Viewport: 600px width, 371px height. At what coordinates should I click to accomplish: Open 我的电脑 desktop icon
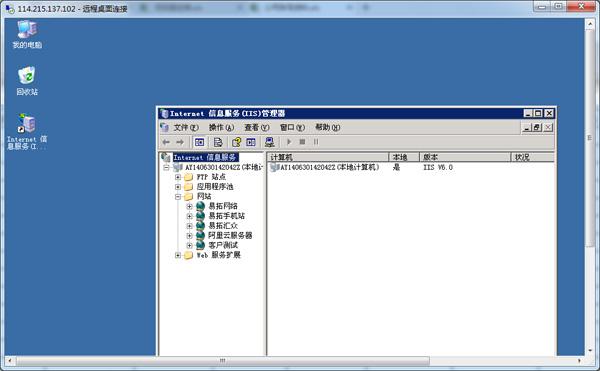27,34
